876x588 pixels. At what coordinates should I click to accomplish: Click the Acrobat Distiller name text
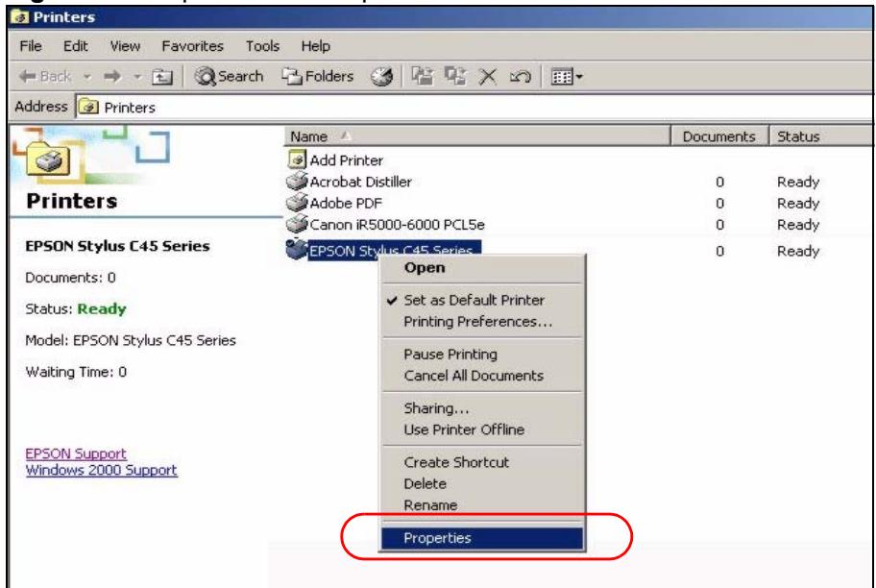[360, 182]
